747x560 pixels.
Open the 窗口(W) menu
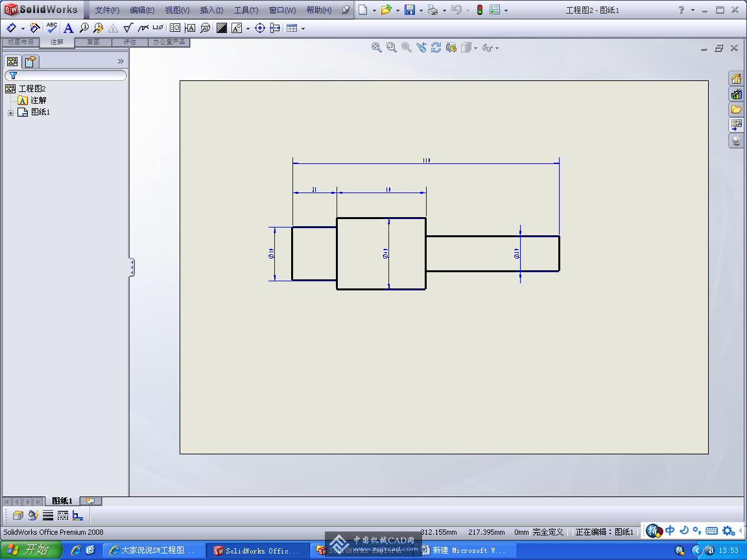tap(282, 10)
